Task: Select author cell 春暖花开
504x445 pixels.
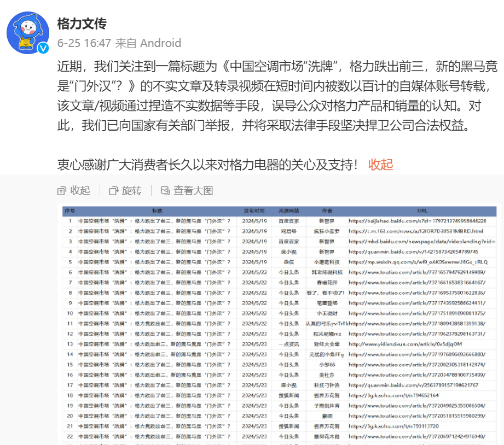Action: 327,283
